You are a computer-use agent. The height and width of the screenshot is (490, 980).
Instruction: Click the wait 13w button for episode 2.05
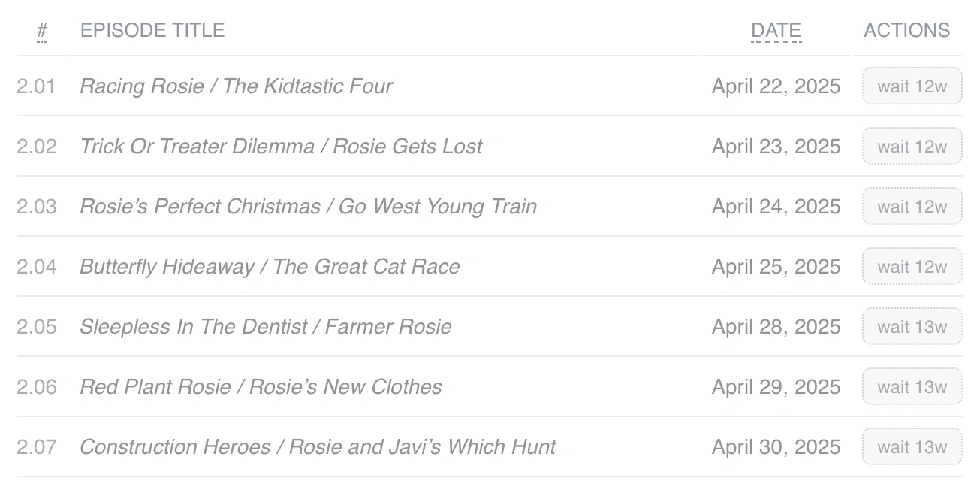(x=912, y=326)
